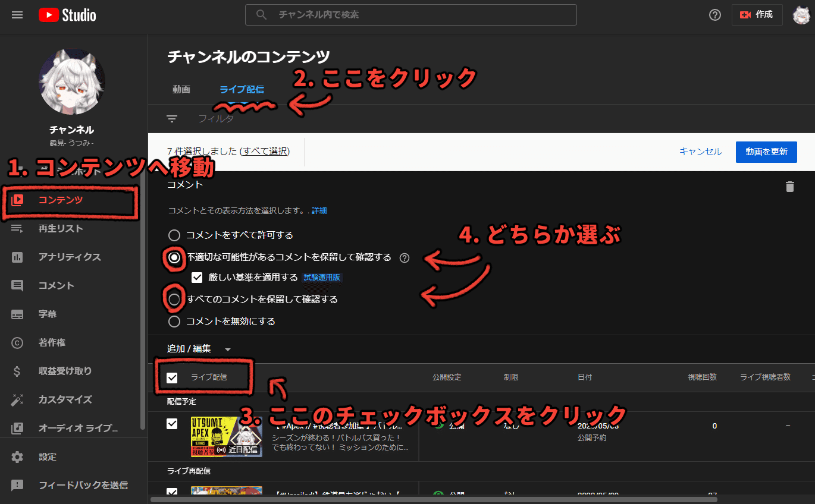Click the trash icon to remove comment settings

[x=790, y=187]
